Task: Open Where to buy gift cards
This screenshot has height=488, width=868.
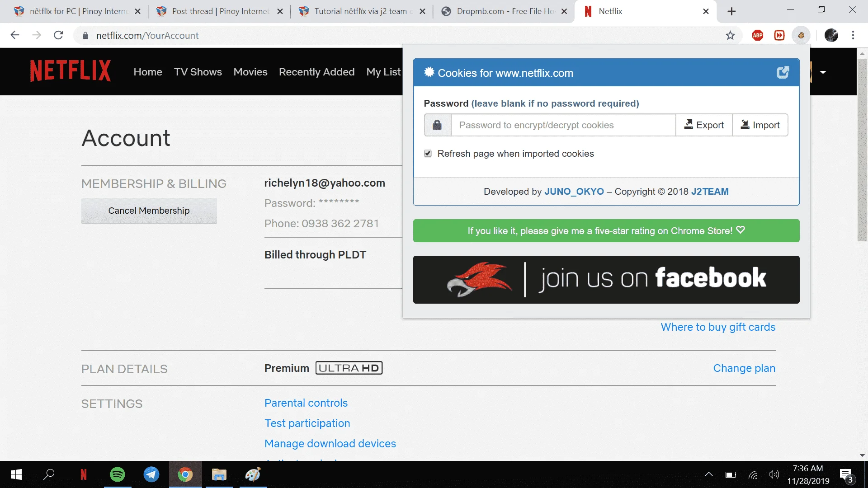Action: pos(718,327)
